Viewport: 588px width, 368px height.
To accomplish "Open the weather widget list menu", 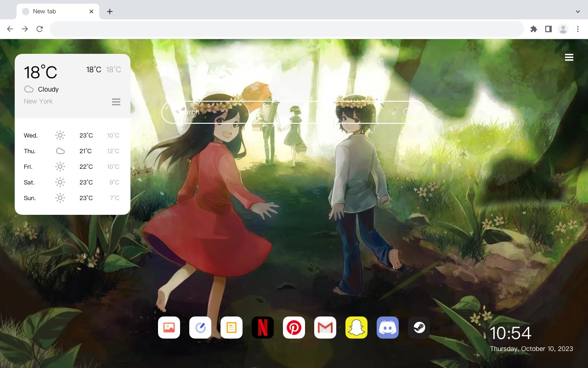I will point(116,102).
